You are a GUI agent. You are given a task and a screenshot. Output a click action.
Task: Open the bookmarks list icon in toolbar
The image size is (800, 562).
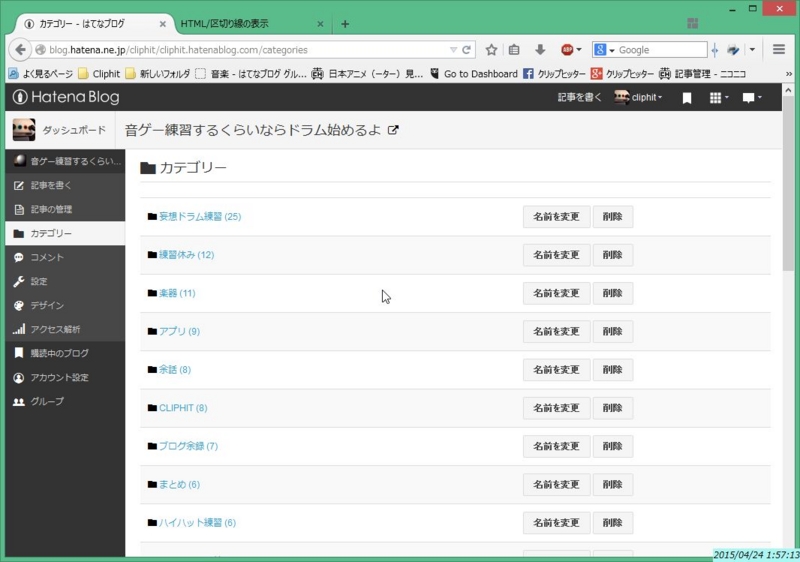tap(514, 49)
